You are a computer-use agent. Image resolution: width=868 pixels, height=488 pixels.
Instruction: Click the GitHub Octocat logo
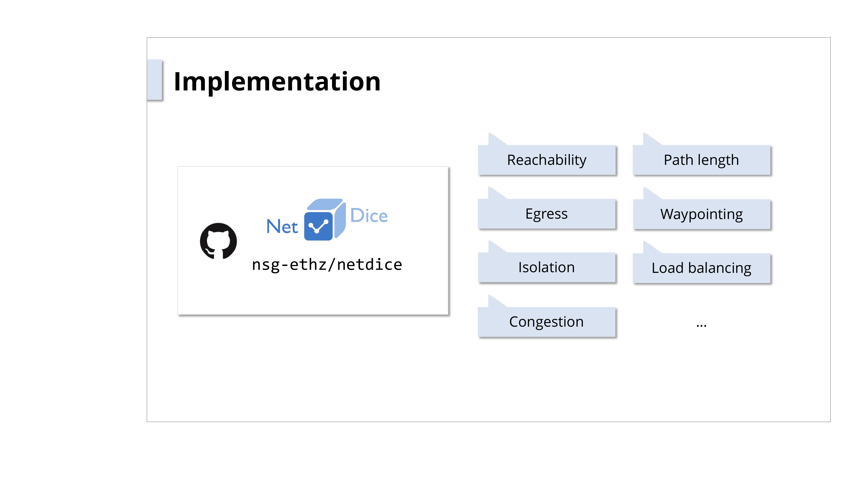218,241
